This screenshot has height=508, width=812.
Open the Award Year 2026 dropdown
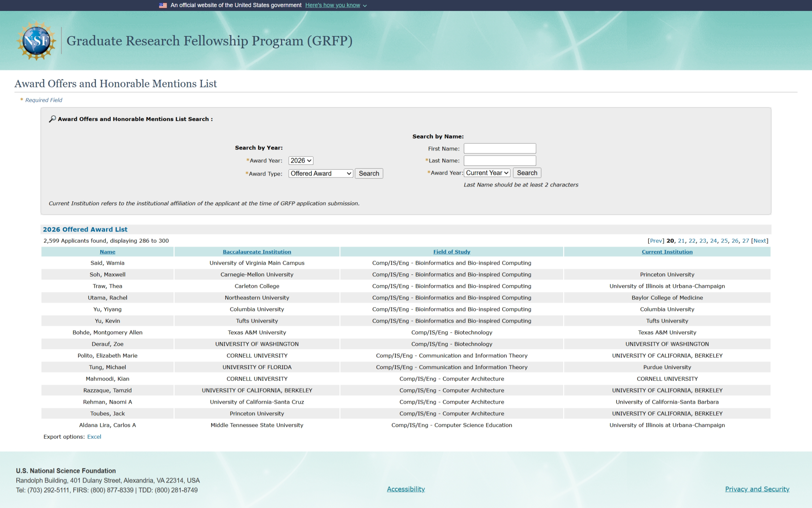[x=301, y=160]
